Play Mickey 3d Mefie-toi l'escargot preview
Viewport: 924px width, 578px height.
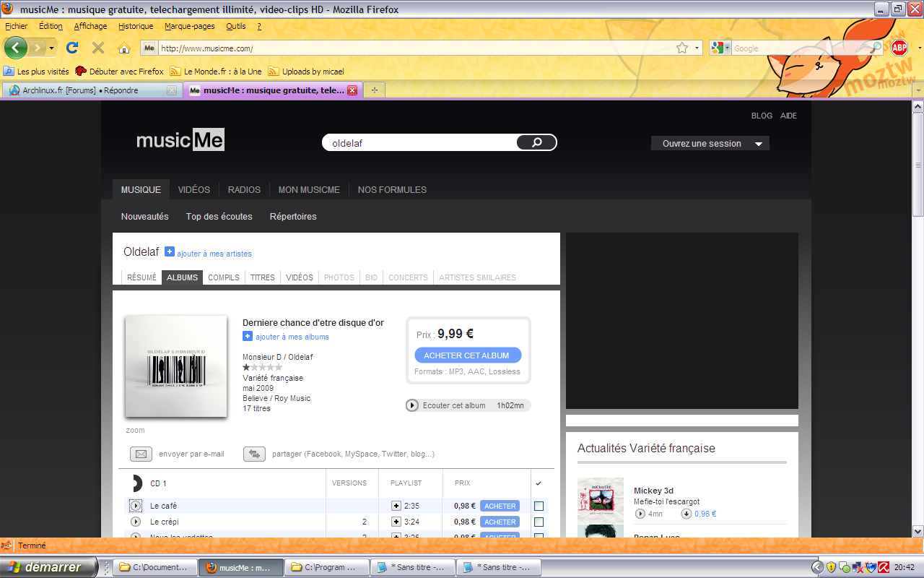(640, 514)
